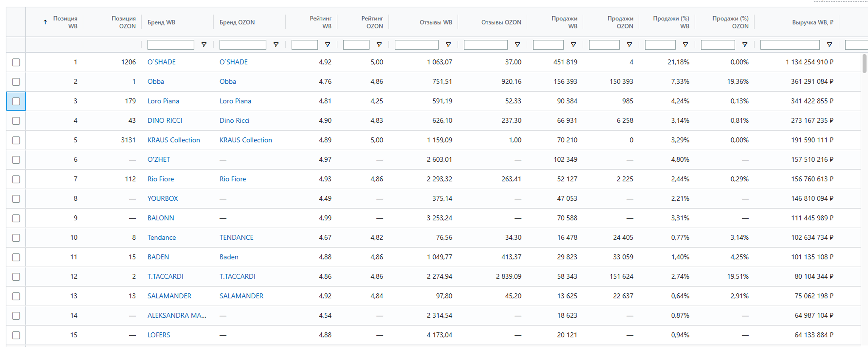
Task: Click the Бренд WB filter text field
Action: pyautogui.click(x=170, y=45)
